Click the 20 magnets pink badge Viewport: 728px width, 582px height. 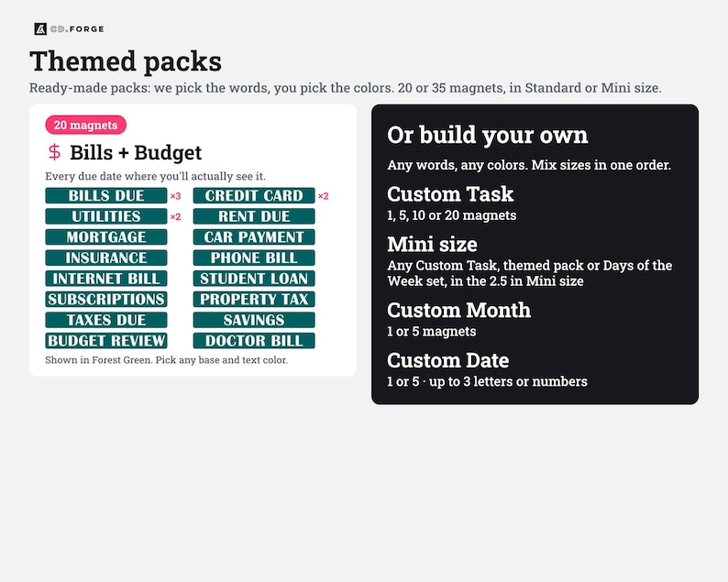coord(86,125)
